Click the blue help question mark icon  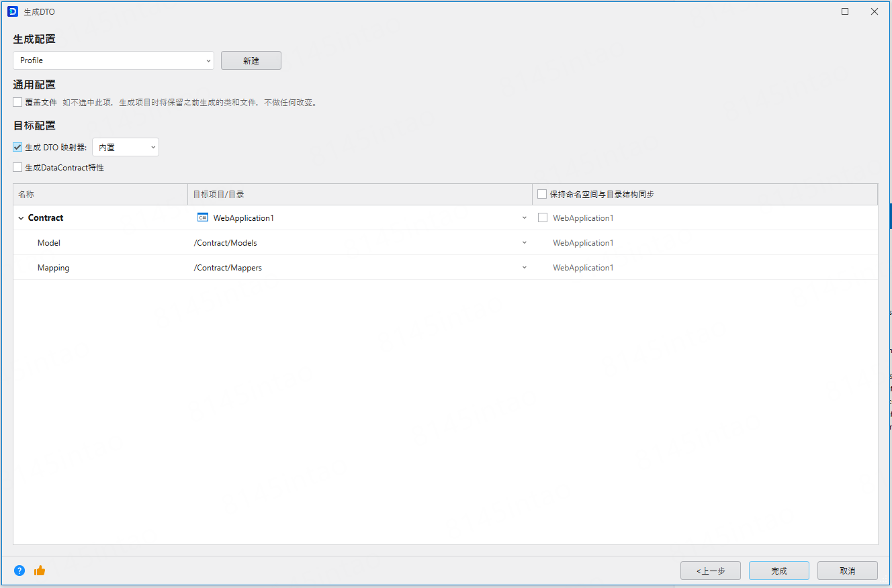click(x=19, y=571)
